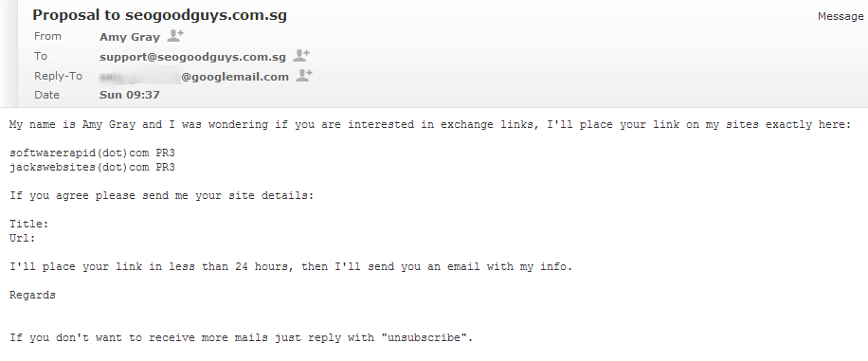This screenshot has height=361, width=868.
Task: Click the Regards closing text
Action: pyautogui.click(x=32, y=295)
